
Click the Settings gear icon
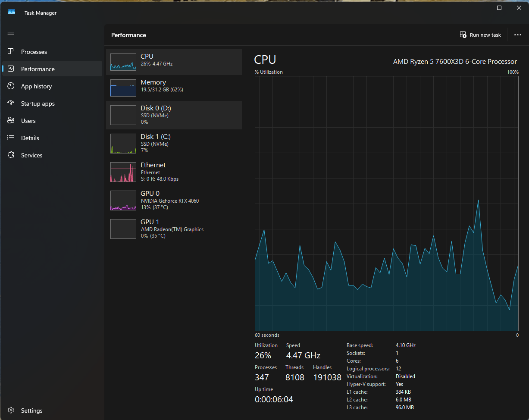pyautogui.click(x=11, y=411)
